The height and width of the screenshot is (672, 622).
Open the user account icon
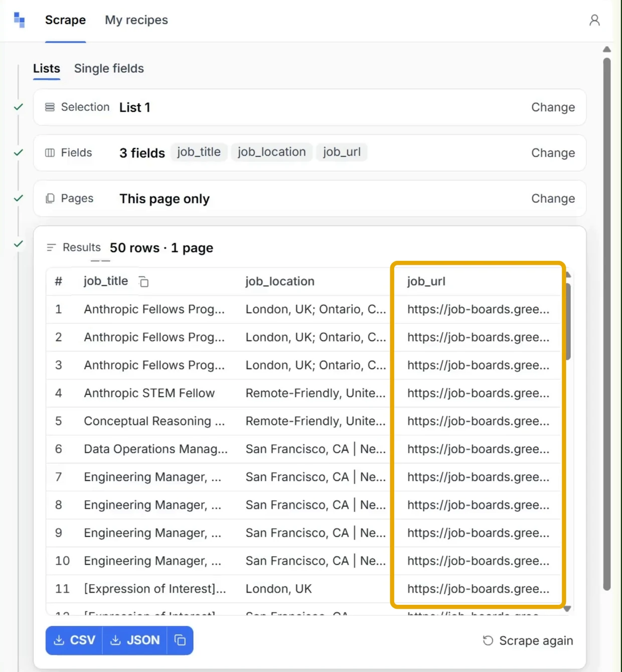click(594, 20)
